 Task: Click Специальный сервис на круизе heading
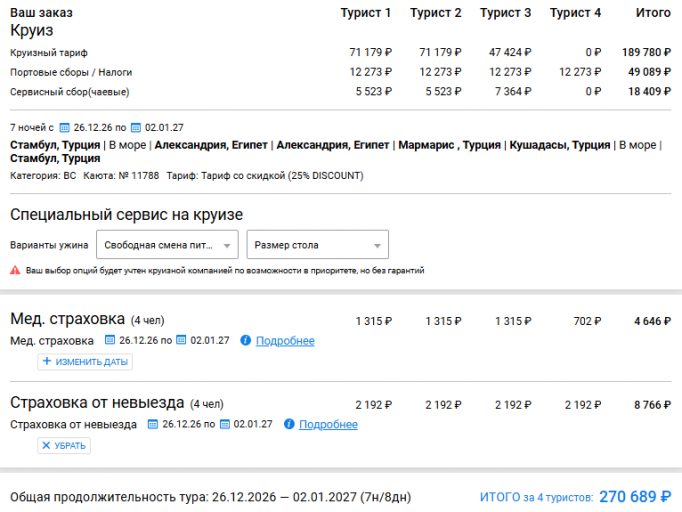(127, 214)
